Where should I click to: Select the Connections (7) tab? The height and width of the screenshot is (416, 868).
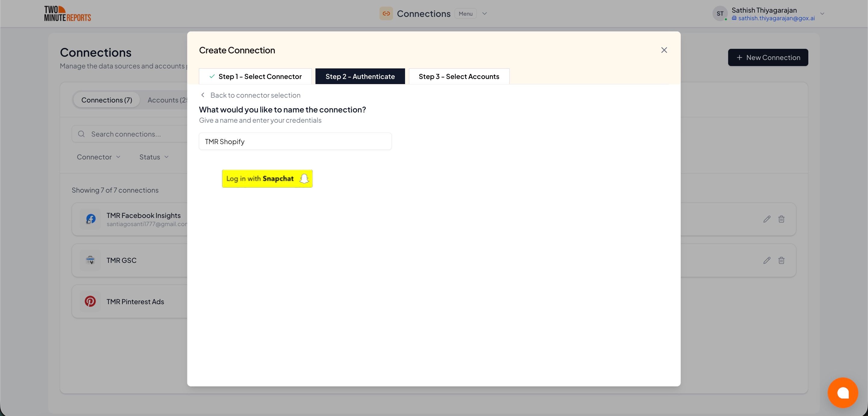point(106,100)
